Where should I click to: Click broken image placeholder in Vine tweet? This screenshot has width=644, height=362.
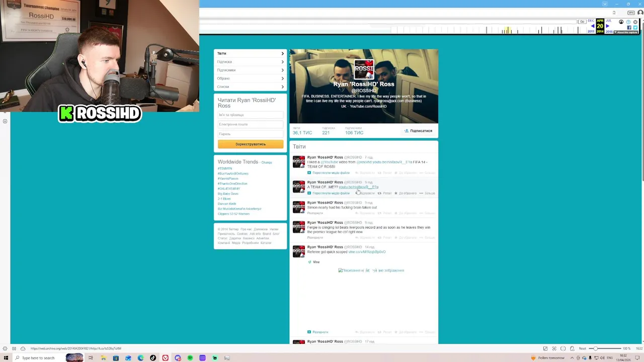pyautogui.click(x=371, y=270)
